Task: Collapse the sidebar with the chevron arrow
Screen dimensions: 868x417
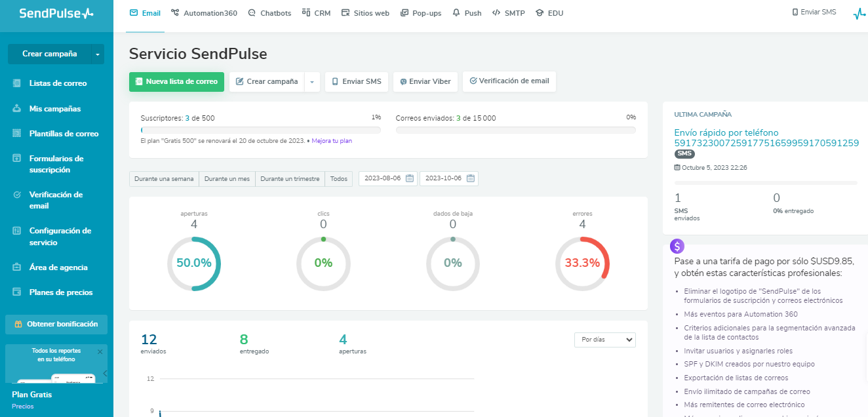Action: pos(105,374)
